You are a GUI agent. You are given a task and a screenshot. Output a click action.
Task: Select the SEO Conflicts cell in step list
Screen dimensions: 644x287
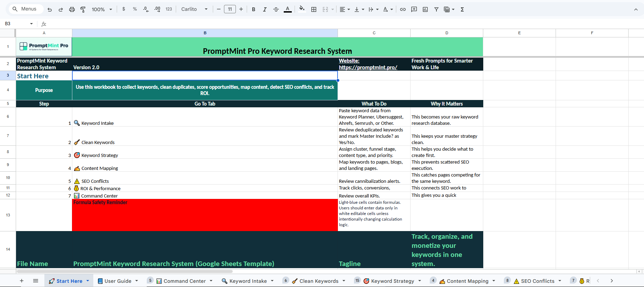(x=205, y=178)
